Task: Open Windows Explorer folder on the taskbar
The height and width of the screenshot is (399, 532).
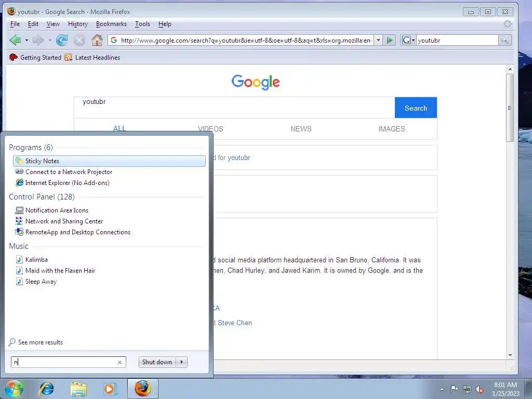Action: coord(78,389)
